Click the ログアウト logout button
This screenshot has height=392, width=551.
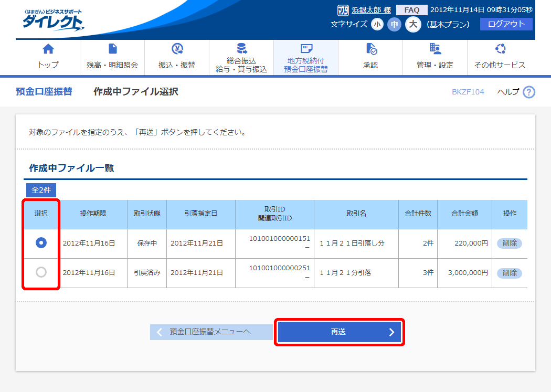click(x=506, y=24)
